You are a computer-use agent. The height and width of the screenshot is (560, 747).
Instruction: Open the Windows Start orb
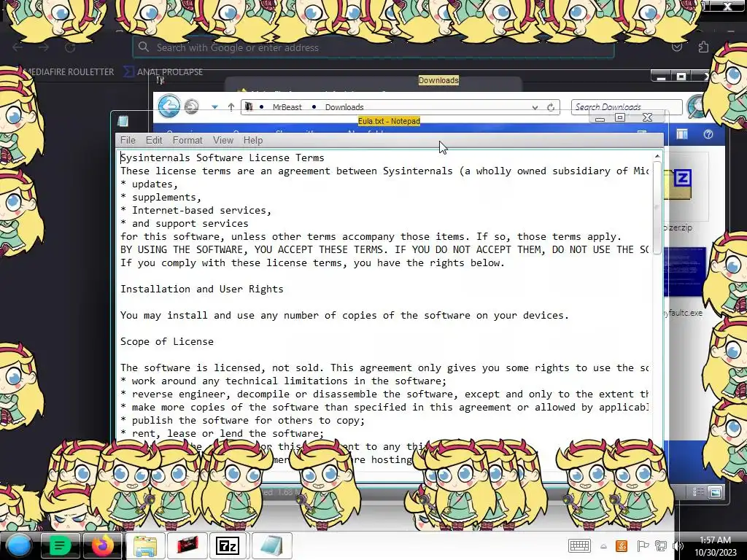18,545
